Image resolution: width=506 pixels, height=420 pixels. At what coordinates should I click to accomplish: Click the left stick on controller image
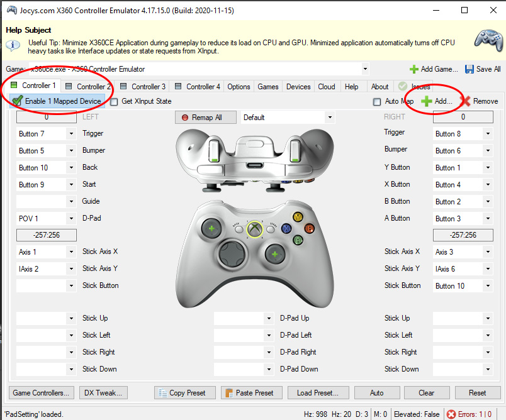tap(211, 228)
